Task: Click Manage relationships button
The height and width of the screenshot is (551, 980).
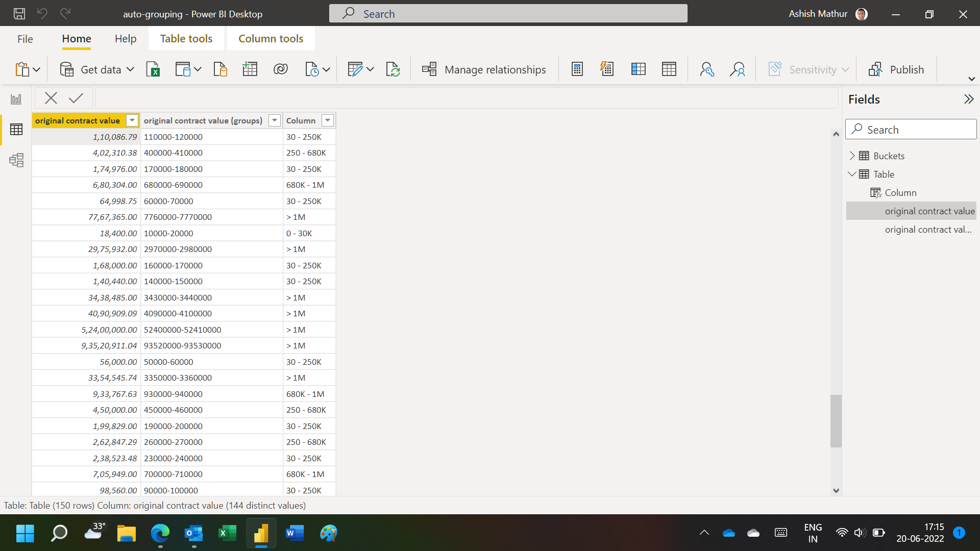Action: click(x=484, y=69)
